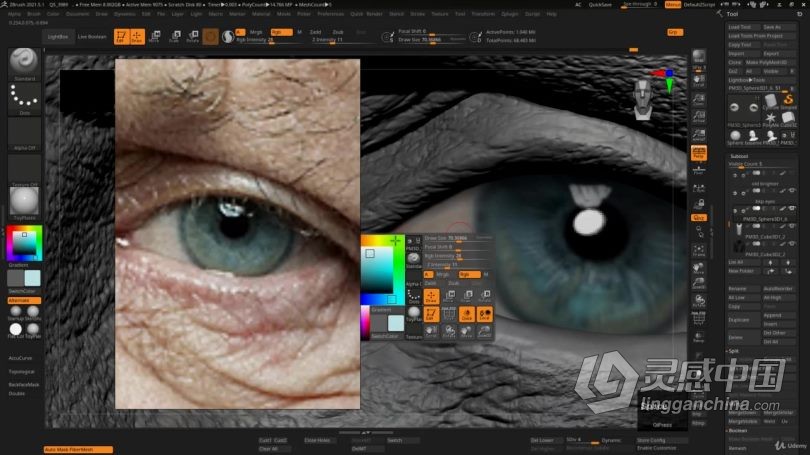Click the BPR render icon
The height and width of the screenshot is (455, 810).
coord(698,57)
